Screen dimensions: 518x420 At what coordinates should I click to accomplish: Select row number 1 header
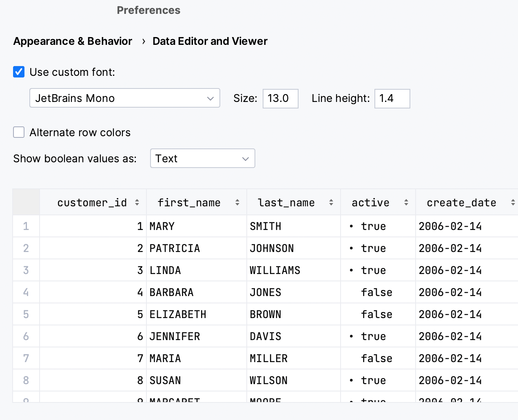[x=26, y=226]
